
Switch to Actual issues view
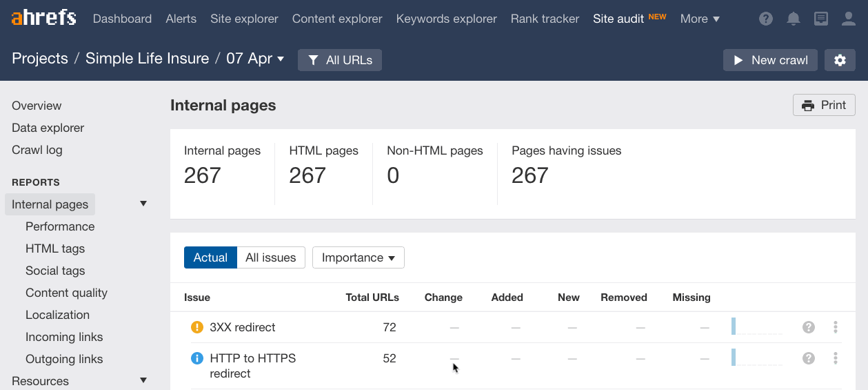tap(210, 257)
